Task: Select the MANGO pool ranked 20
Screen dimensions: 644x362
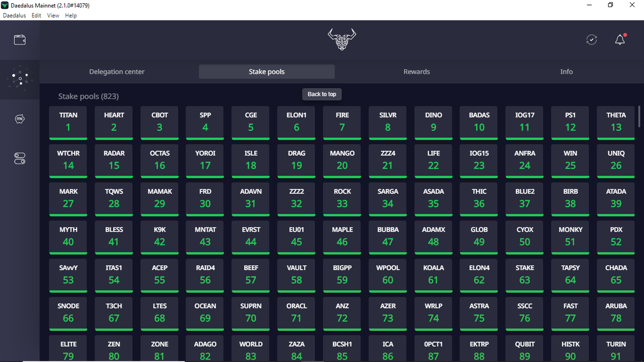Action: pyautogui.click(x=342, y=161)
